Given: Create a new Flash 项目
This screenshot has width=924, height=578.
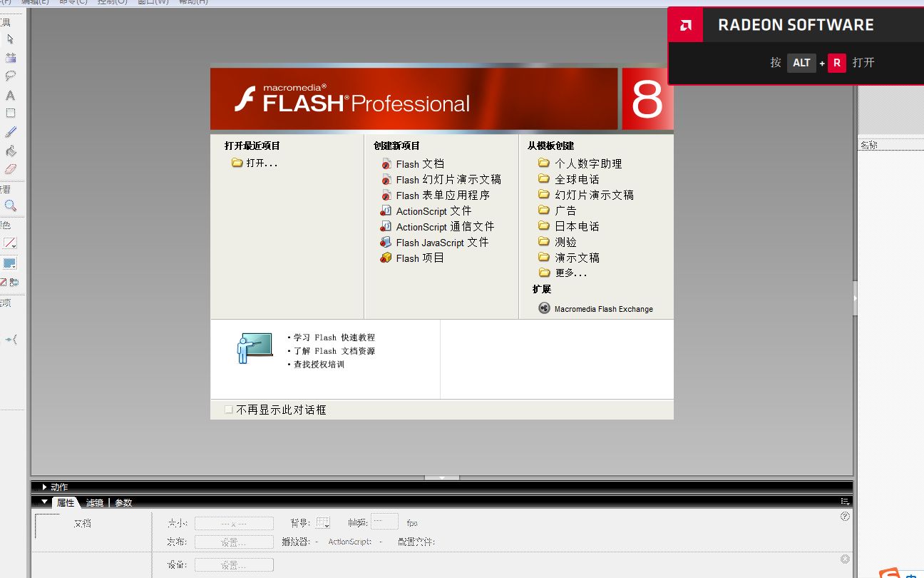Looking at the screenshot, I should (420, 258).
